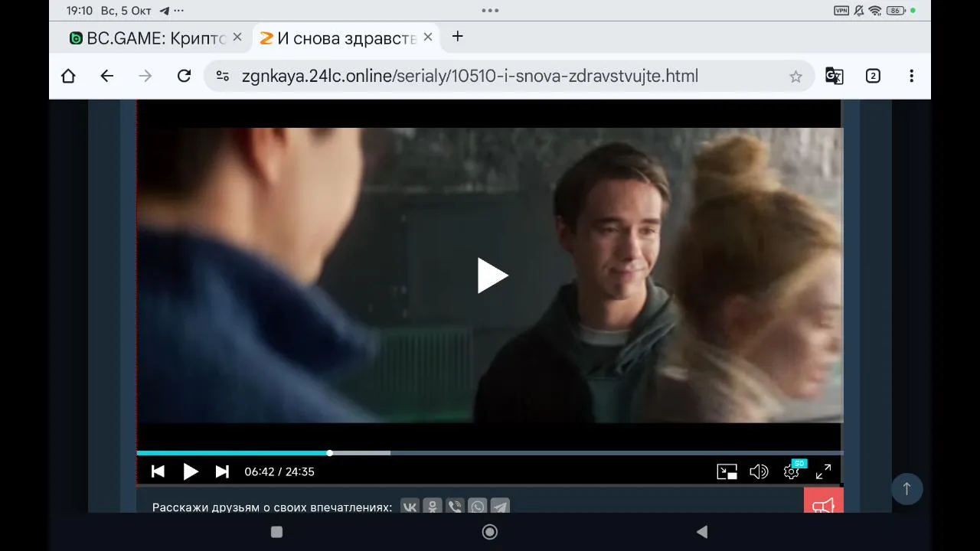Click the play button in player controls
The image size is (980, 551).
[191, 472]
